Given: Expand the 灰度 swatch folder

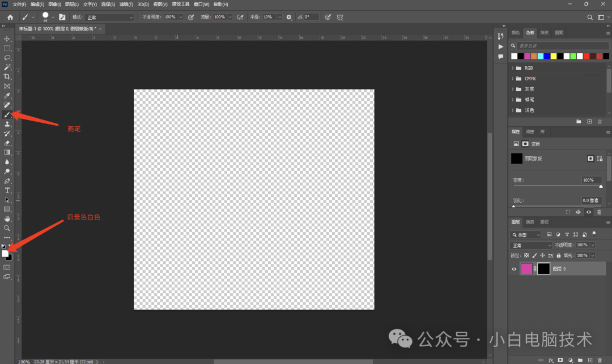Looking at the screenshot, I should (x=512, y=89).
